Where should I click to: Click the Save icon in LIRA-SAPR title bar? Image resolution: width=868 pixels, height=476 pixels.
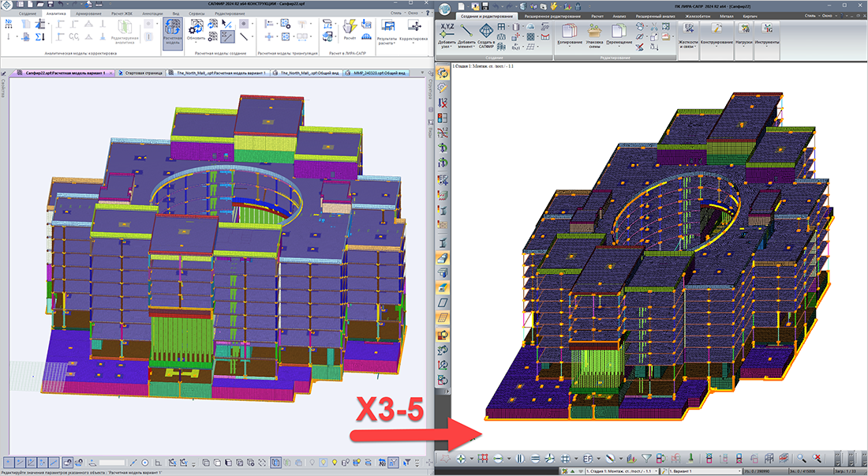pyautogui.click(x=485, y=6)
